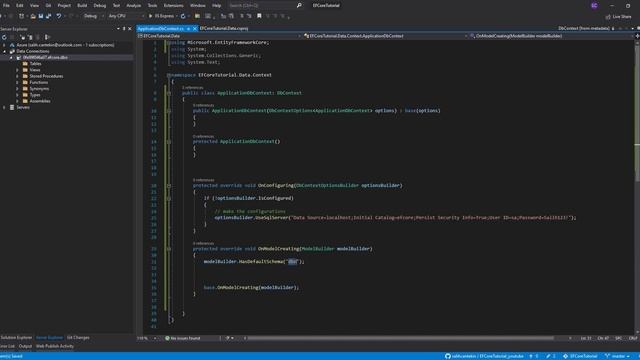640x360 pixels.
Task: Open the File menu
Action: (6, 6)
